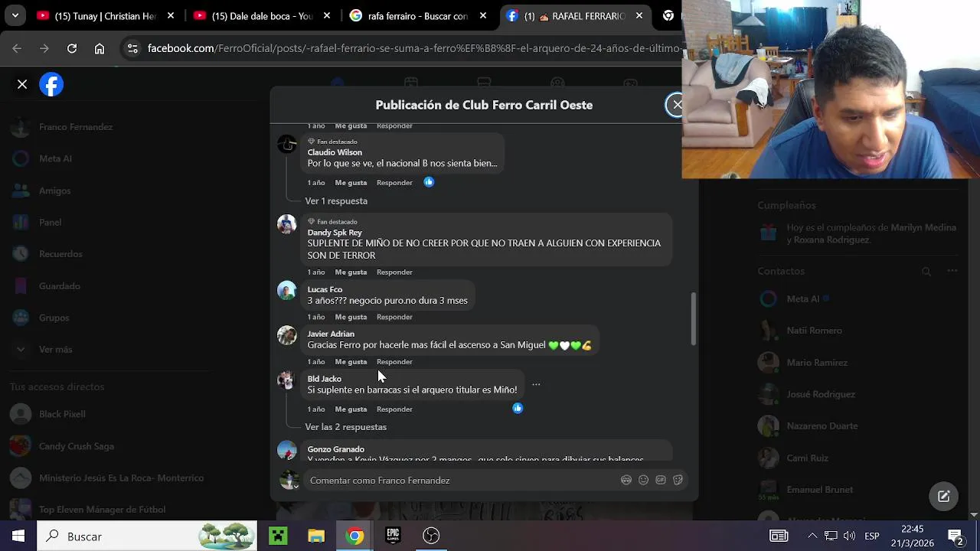
Task: Expand Ver las 2 respuestas under Bld Jacko
Action: pos(345,427)
